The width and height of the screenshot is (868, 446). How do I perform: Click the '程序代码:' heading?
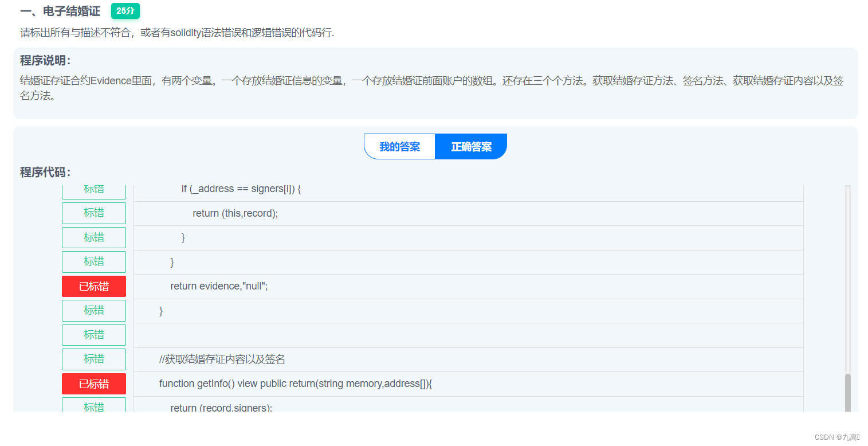[45, 173]
